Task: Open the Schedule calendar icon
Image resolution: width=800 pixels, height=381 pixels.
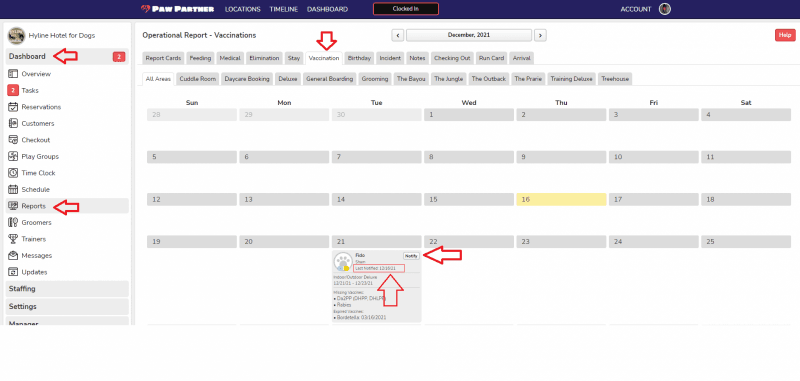Action: (x=13, y=189)
